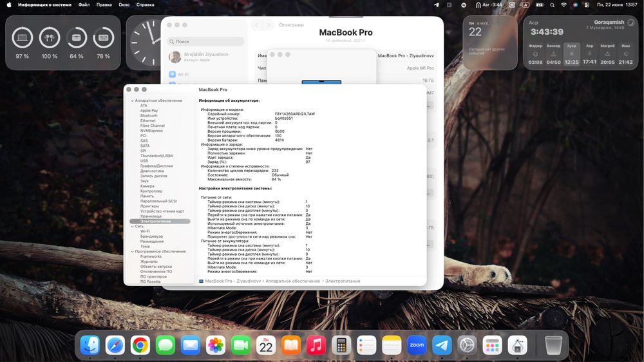Open the calendar widget showing 22
The height and width of the screenshot is (362, 644).
click(490, 43)
